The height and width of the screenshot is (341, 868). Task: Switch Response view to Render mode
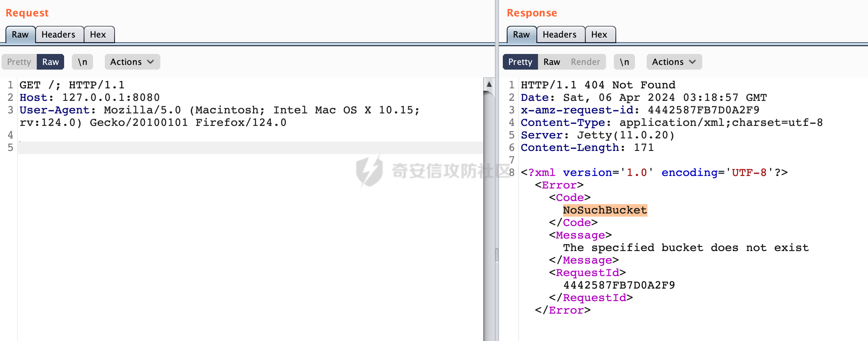585,62
